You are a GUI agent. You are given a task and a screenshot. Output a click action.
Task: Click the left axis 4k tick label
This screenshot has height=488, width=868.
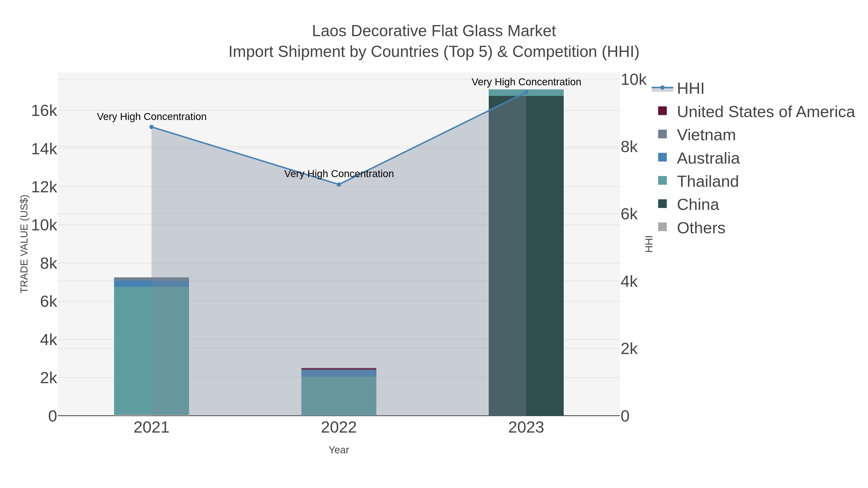point(48,340)
